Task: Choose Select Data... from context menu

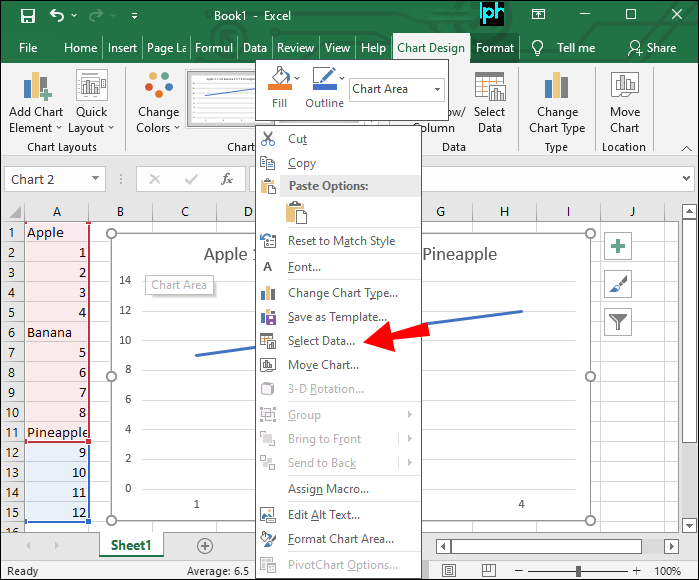Action: tap(320, 341)
